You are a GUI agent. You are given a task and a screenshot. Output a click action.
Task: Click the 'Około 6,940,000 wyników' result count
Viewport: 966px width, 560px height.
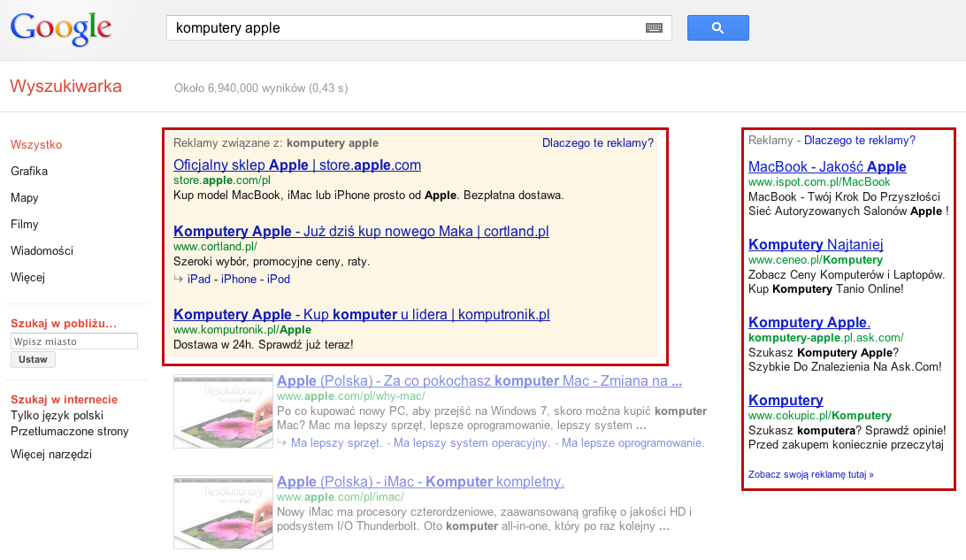tap(261, 88)
